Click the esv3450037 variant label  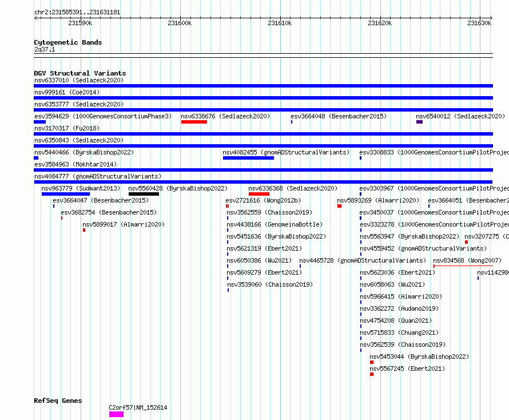click(x=434, y=212)
